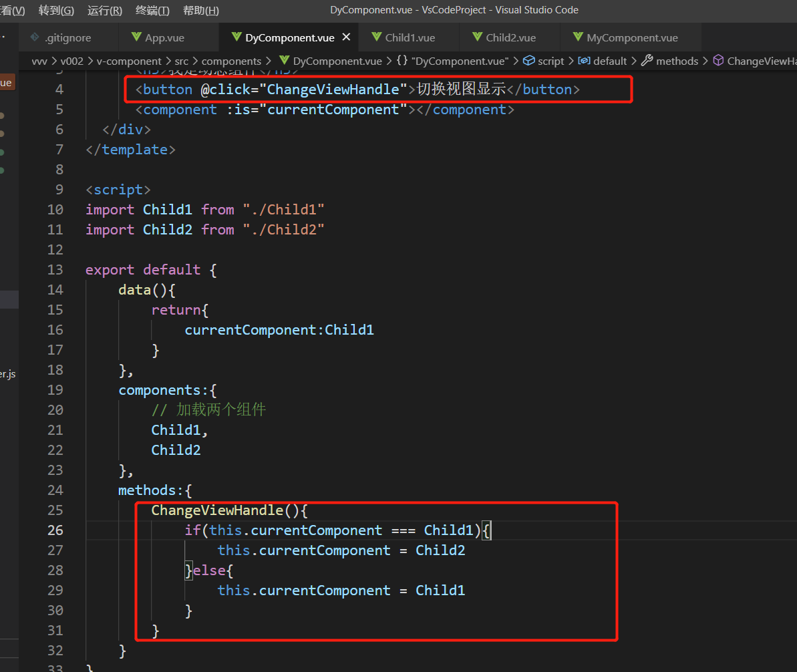The image size is (797, 672).
Task: Open the quoted "DyComponent.vue" breadcrumb symbol
Action: pos(460,61)
